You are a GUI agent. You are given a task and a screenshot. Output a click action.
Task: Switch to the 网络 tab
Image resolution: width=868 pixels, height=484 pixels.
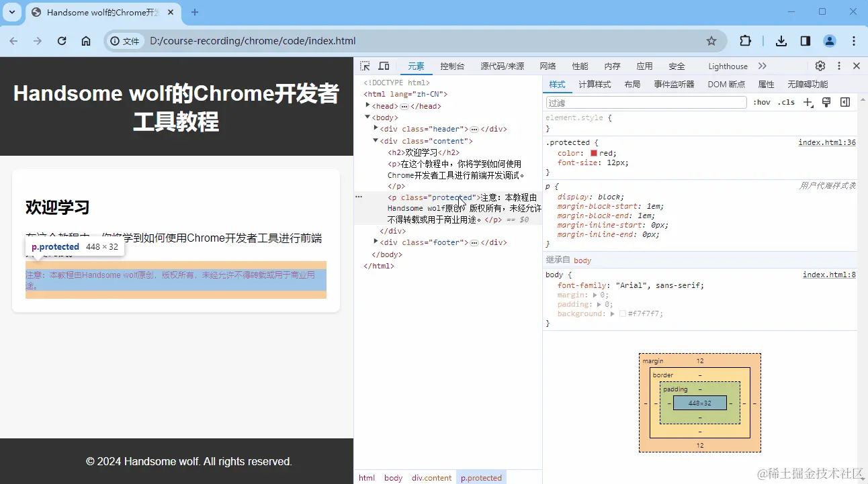point(548,66)
